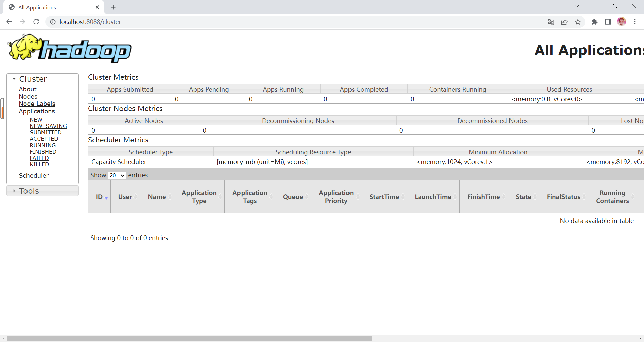Sort table by Application Tags column

tap(250, 197)
